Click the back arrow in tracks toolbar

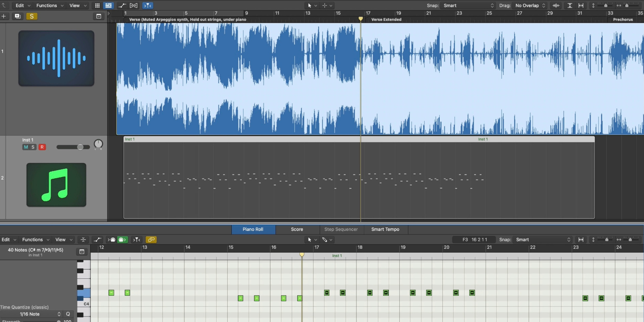[x=3, y=6]
